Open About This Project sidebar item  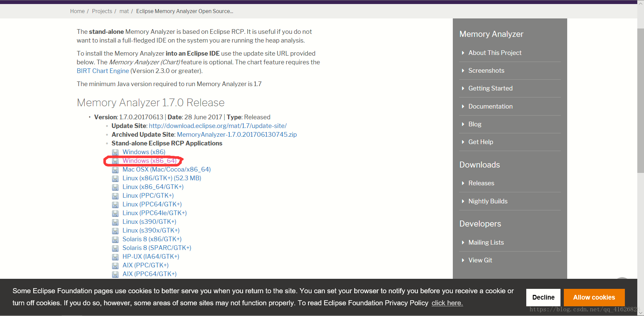click(495, 53)
